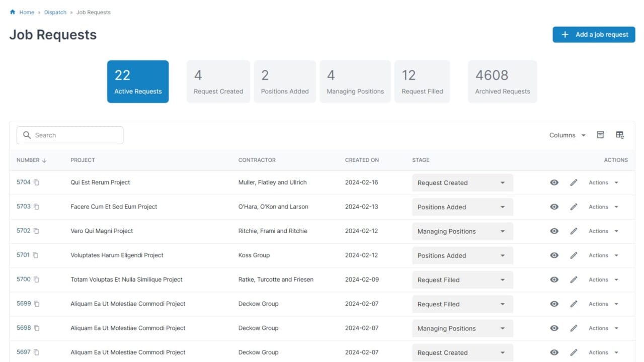644x362 pixels.
Task: Click the Add a job request button
Action: [x=594, y=34]
